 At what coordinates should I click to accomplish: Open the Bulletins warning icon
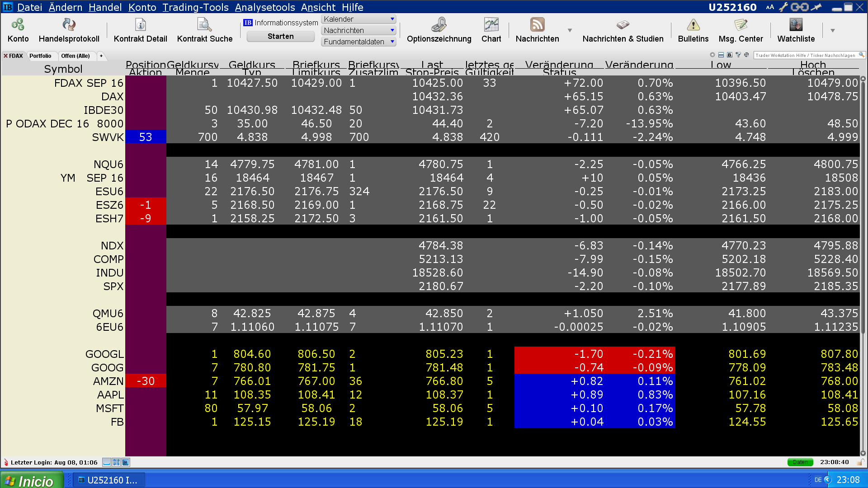point(693,25)
